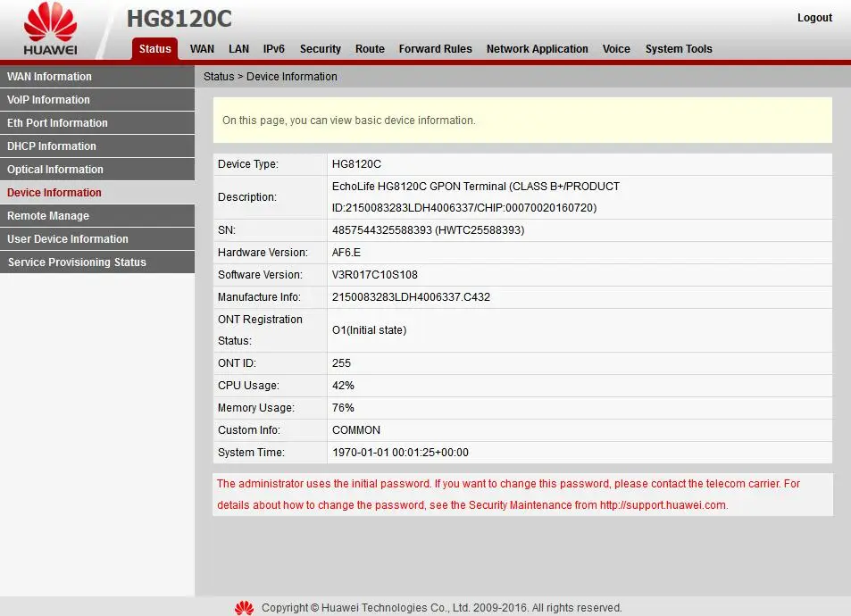Select Device Information in sidebar
This screenshot has width=851, height=616.
97,193
